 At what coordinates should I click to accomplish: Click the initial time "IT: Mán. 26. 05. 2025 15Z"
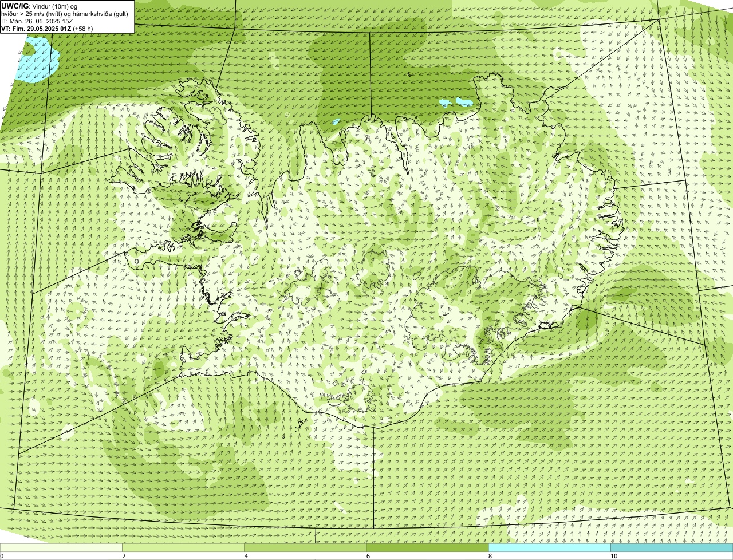pos(37,21)
